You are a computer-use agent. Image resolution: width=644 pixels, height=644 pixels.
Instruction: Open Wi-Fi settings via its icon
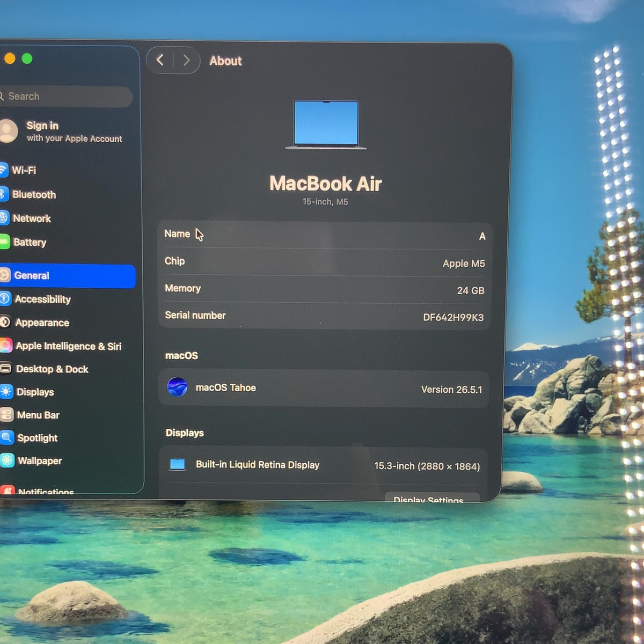(3, 170)
